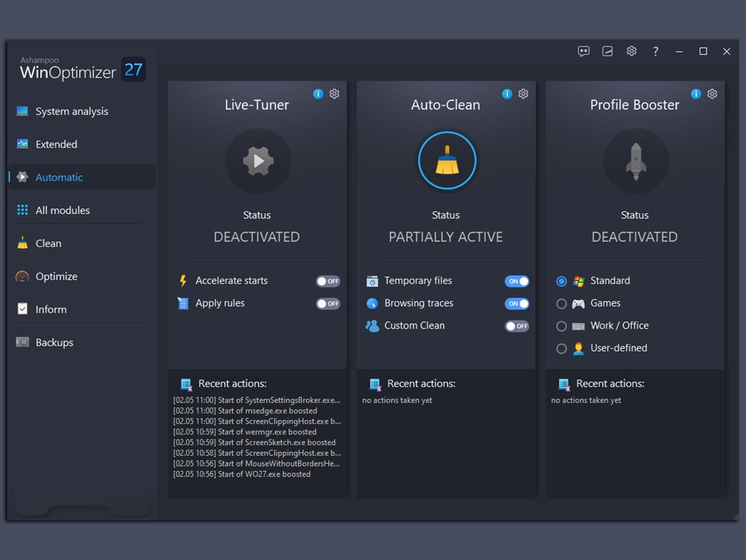Open the Backups sidebar item
This screenshot has height=560, width=746.
[54, 342]
